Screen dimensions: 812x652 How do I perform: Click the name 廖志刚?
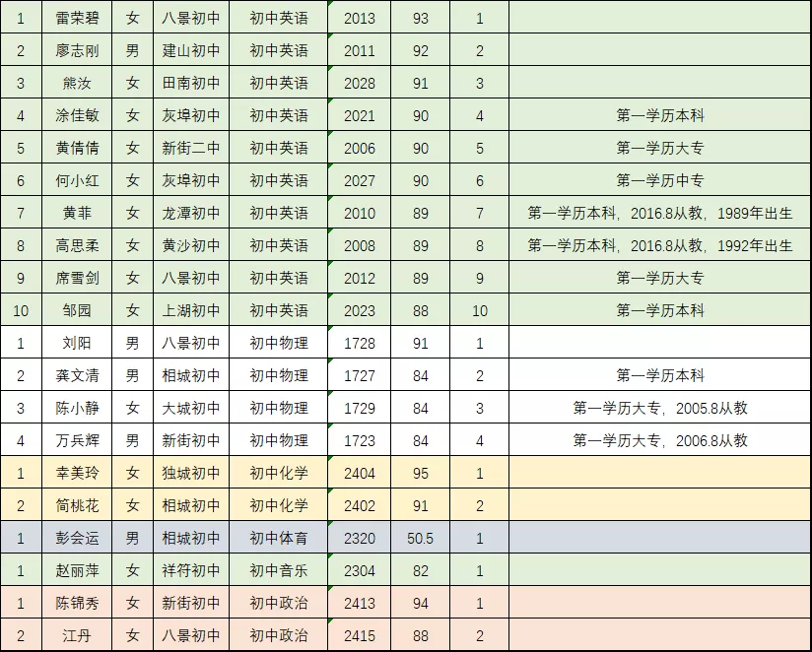77,50
